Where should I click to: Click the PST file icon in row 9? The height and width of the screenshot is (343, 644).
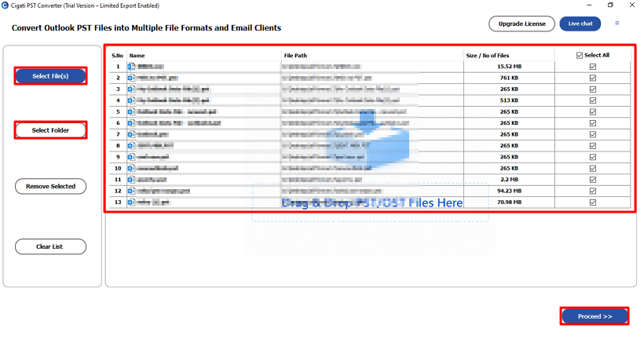[x=131, y=157]
